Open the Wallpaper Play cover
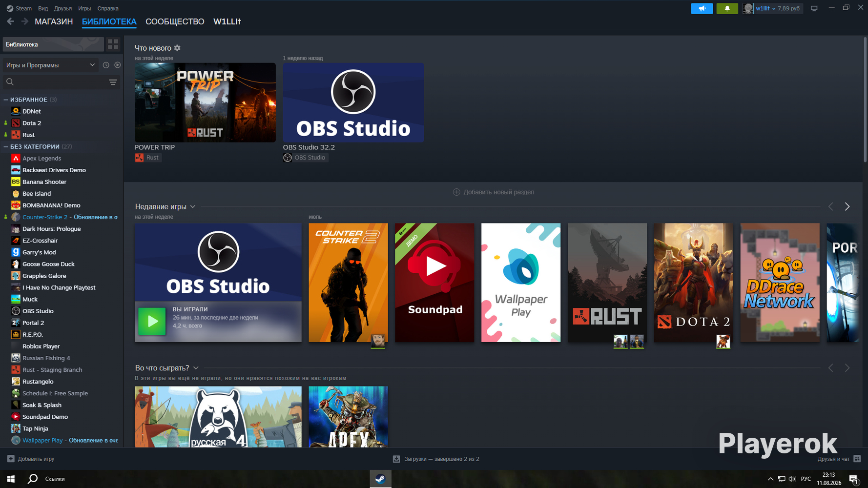This screenshot has width=868, height=488. click(x=521, y=283)
